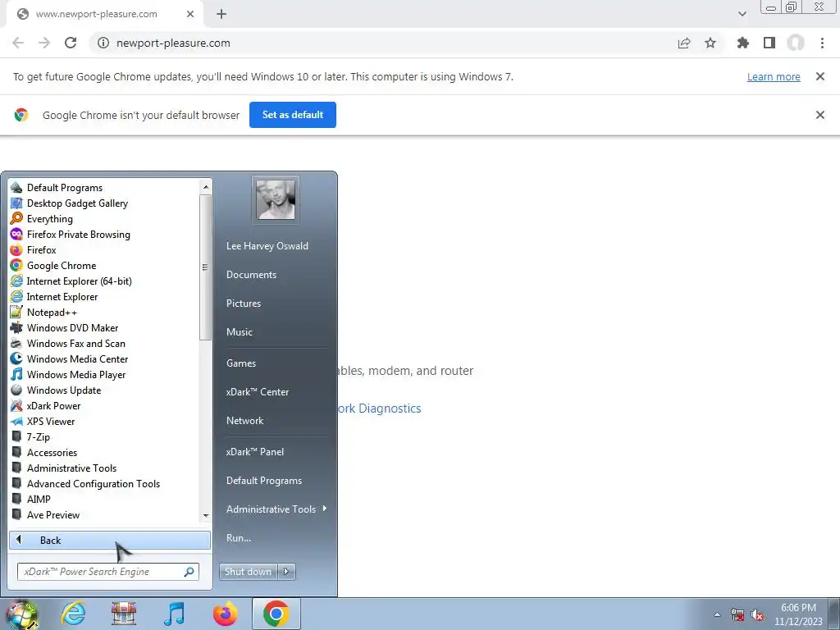Click Chrome taskbar button
This screenshot has width=840, height=630.
(276, 614)
